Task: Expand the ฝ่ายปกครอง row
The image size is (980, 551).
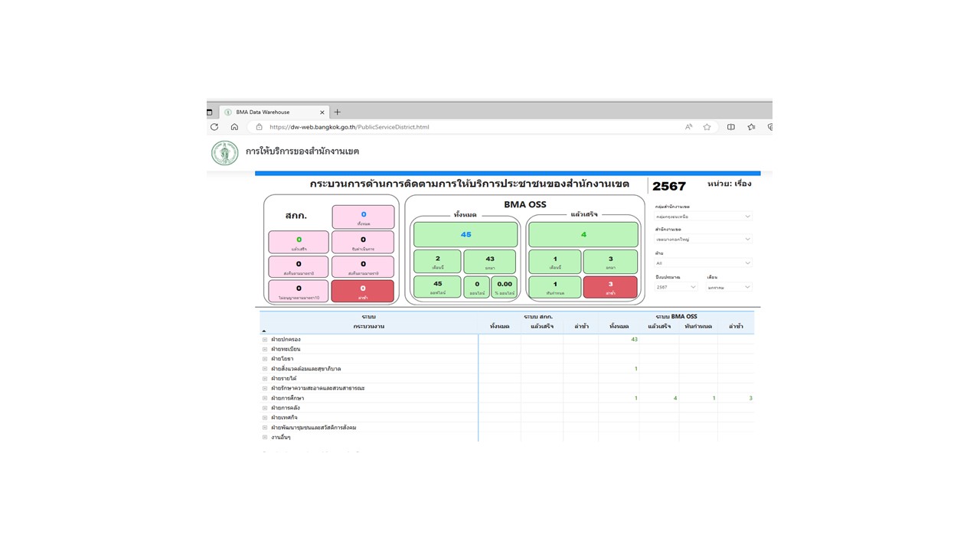Action: point(265,339)
